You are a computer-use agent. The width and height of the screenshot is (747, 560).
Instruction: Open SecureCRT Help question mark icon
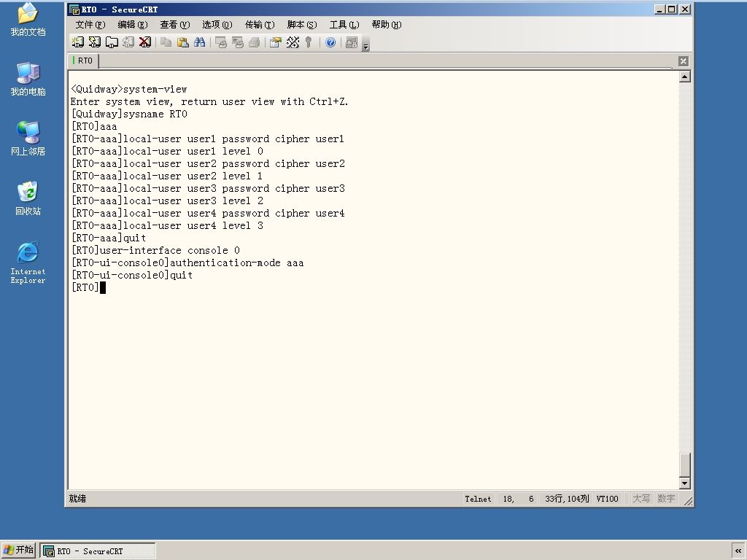click(330, 42)
